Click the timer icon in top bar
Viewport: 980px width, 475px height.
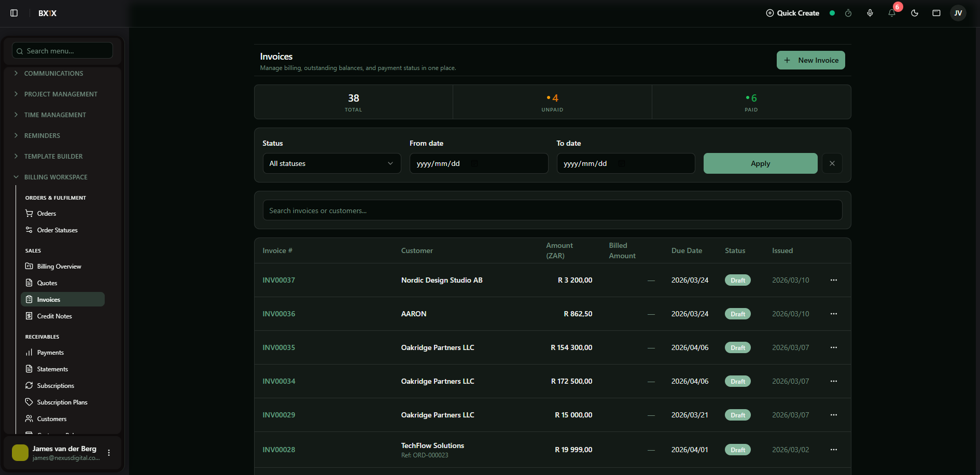[848, 13]
